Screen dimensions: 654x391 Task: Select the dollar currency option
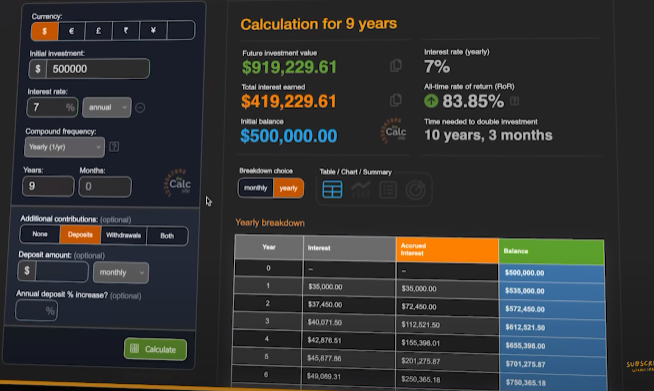coord(44,31)
